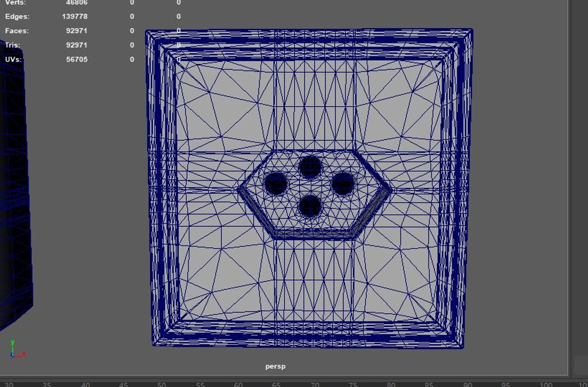Select the bottom hole inside the hexagon
The image size is (588, 387).
(309, 206)
